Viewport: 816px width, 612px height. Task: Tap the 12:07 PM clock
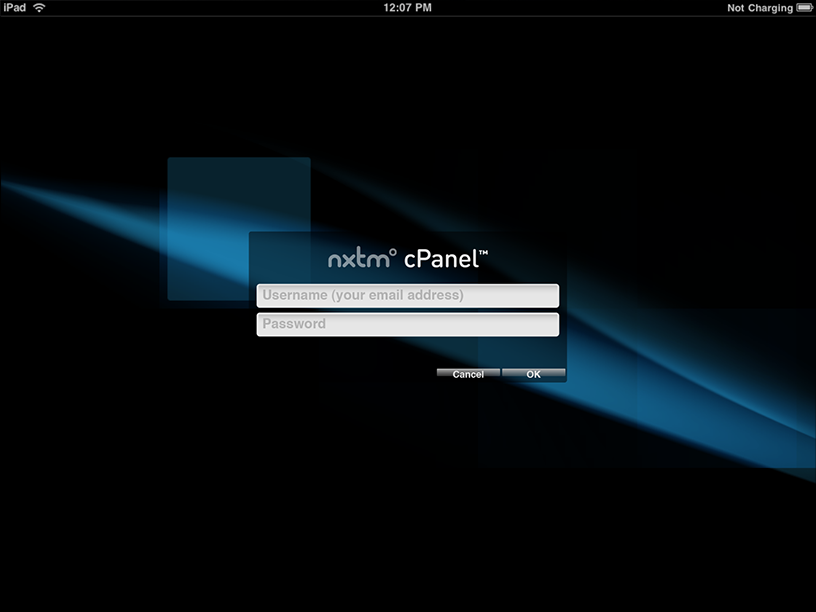[x=407, y=7]
